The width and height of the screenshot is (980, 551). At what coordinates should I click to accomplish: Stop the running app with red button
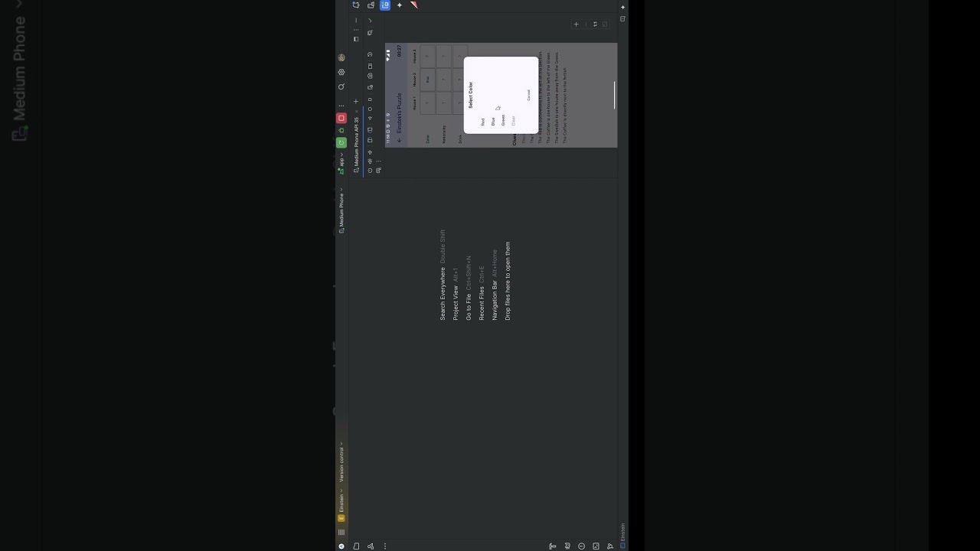341,119
